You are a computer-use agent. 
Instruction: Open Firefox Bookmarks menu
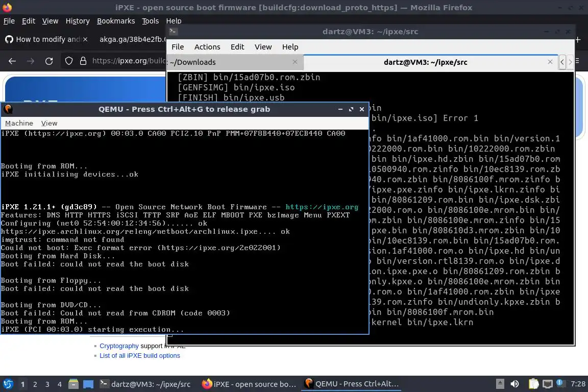tap(116, 21)
